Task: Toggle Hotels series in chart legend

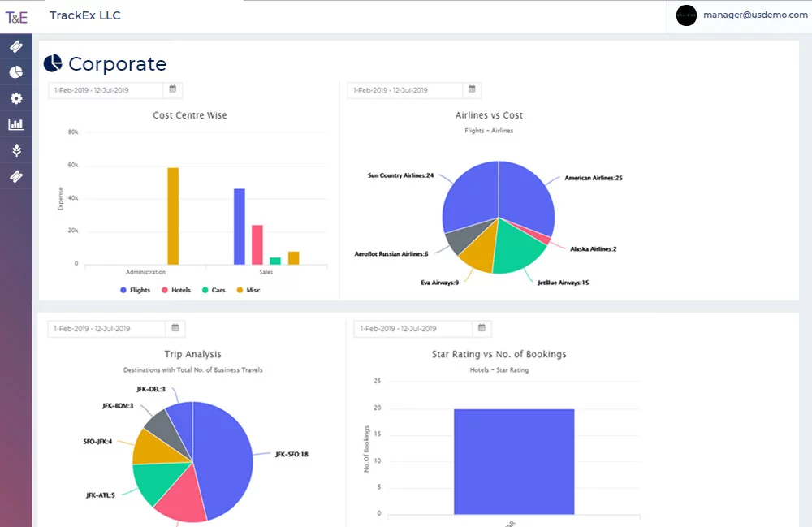Action: (x=176, y=290)
